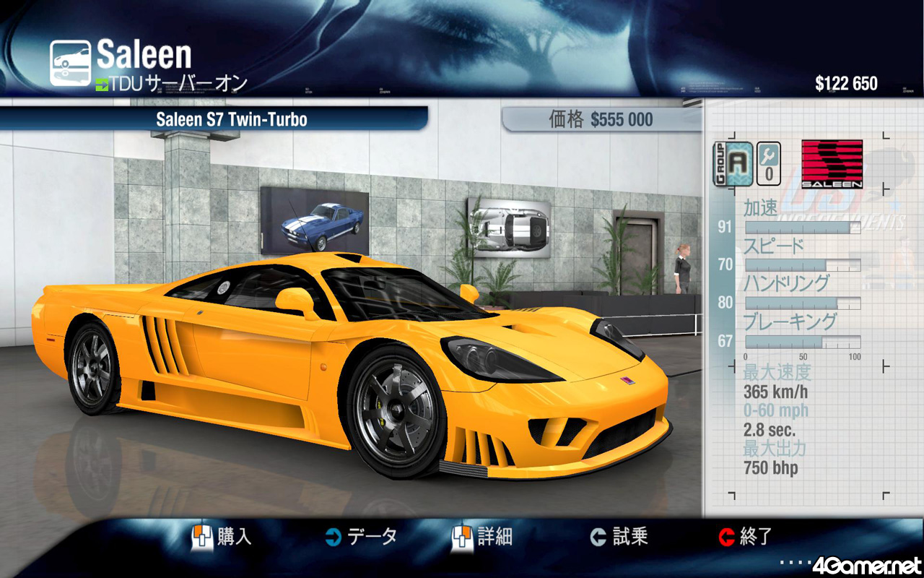Click the ブレーキング braking stat bar

click(803, 341)
